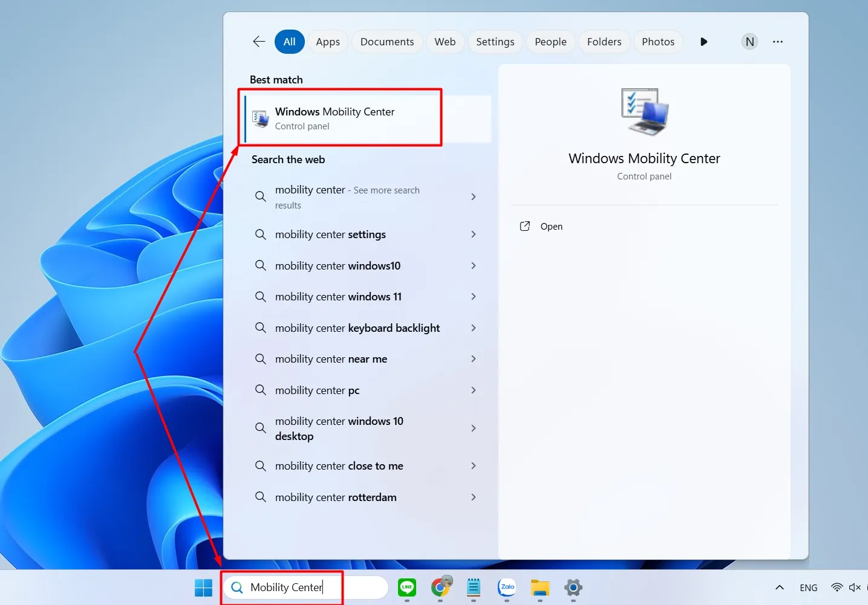Image resolution: width=868 pixels, height=605 pixels.
Task: Start Zalo from the taskbar
Action: 506,587
